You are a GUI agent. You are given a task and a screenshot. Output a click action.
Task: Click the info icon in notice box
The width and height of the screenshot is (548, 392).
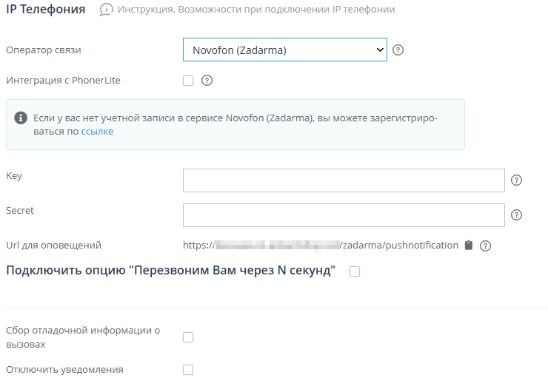point(21,118)
